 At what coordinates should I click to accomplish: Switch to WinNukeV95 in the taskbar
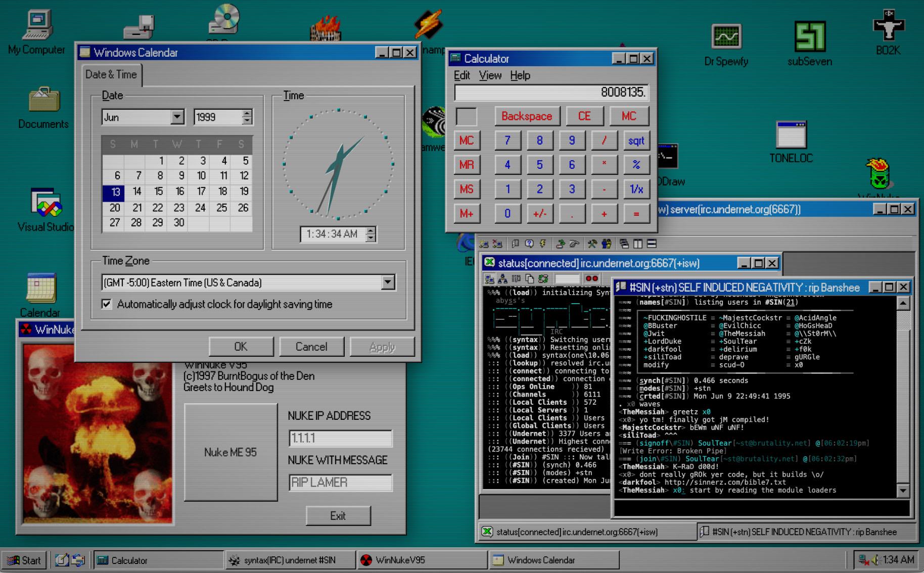tap(422, 560)
